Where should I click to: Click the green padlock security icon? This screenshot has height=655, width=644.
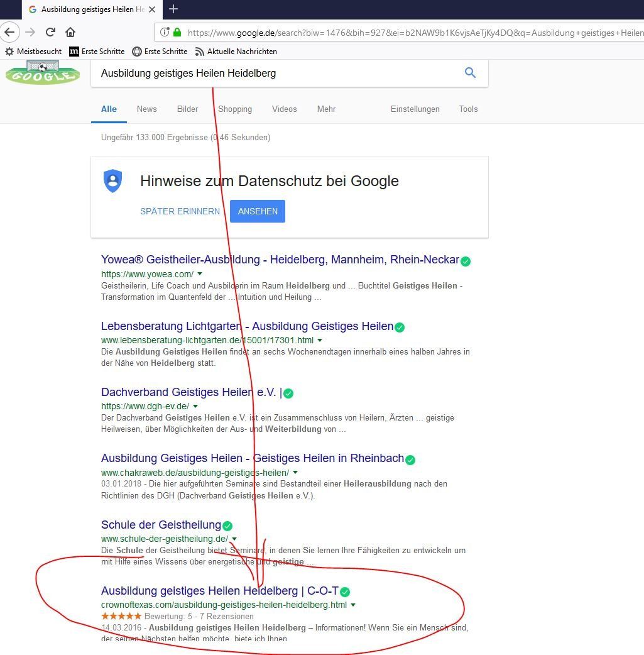click(x=177, y=32)
